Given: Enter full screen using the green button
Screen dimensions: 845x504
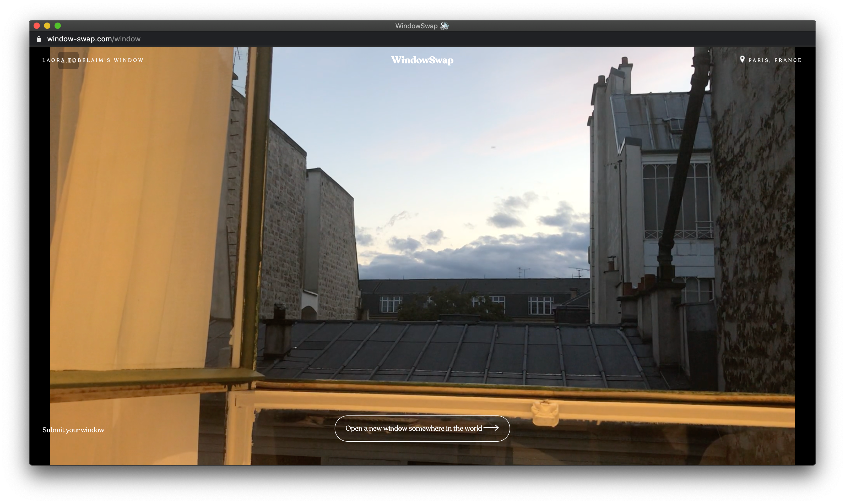Looking at the screenshot, I should (x=58, y=26).
